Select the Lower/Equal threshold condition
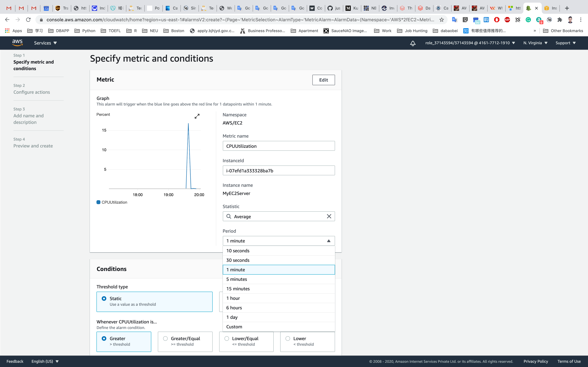The image size is (588, 367). pos(227,338)
